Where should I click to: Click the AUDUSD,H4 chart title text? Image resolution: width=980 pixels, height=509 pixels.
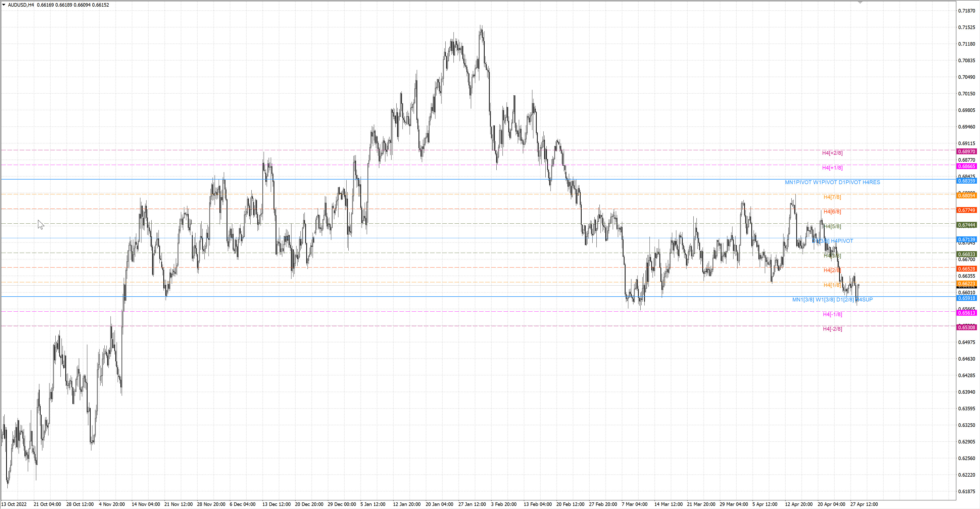tap(21, 5)
